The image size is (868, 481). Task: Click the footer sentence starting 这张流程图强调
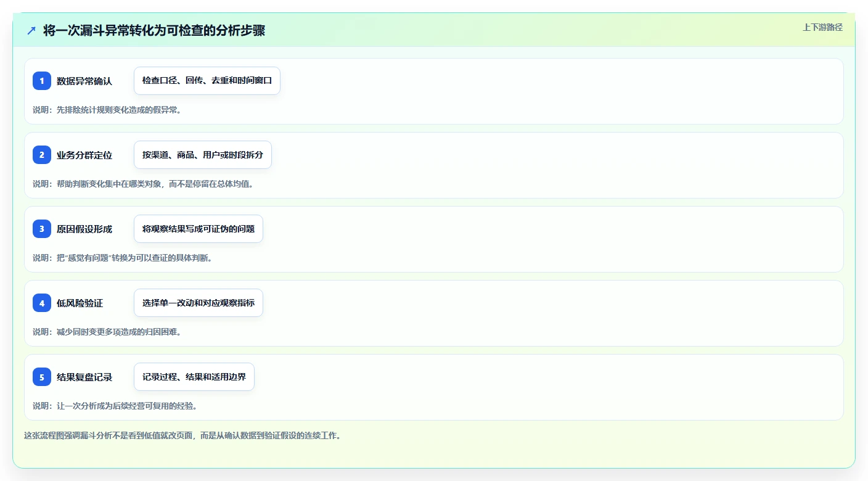pyautogui.click(x=182, y=435)
